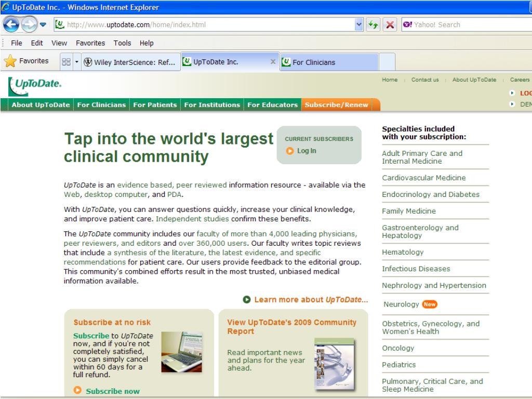The width and height of the screenshot is (532, 399).
Task: Click the Subscribe now link
Action: 113,391
